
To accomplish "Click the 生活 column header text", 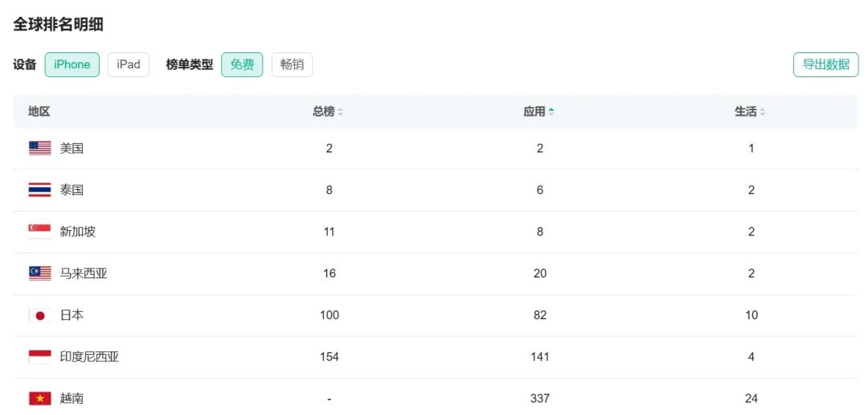I will coord(746,111).
